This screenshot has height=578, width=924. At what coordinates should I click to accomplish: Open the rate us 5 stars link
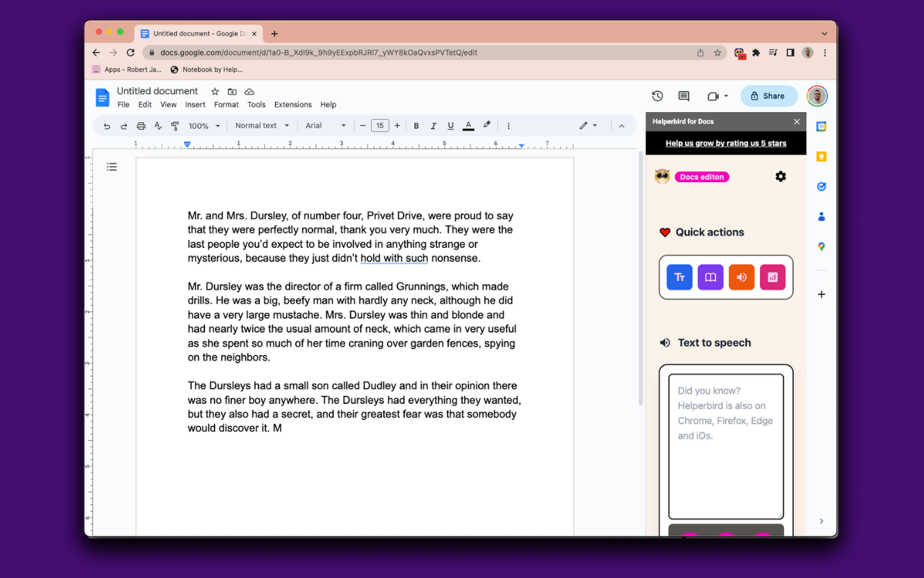coord(726,143)
